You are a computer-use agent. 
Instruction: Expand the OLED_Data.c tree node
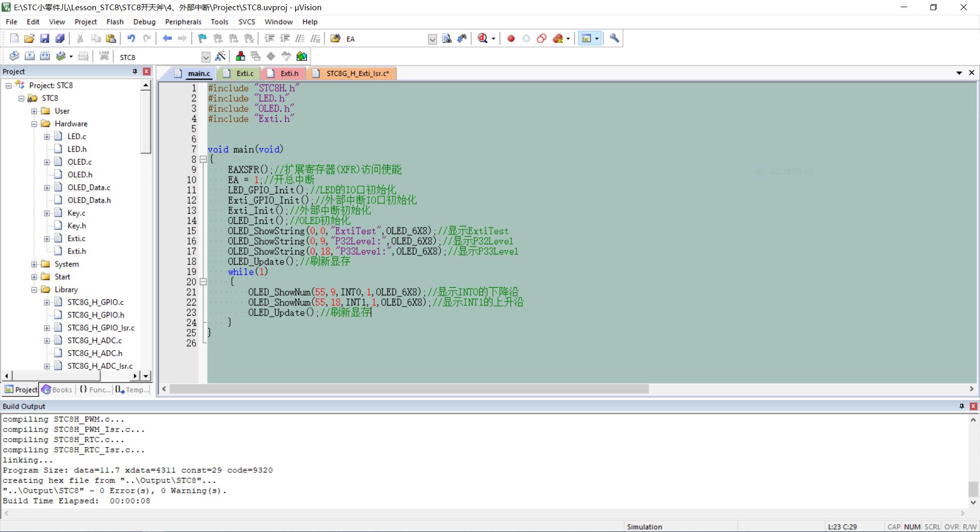(x=47, y=188)
